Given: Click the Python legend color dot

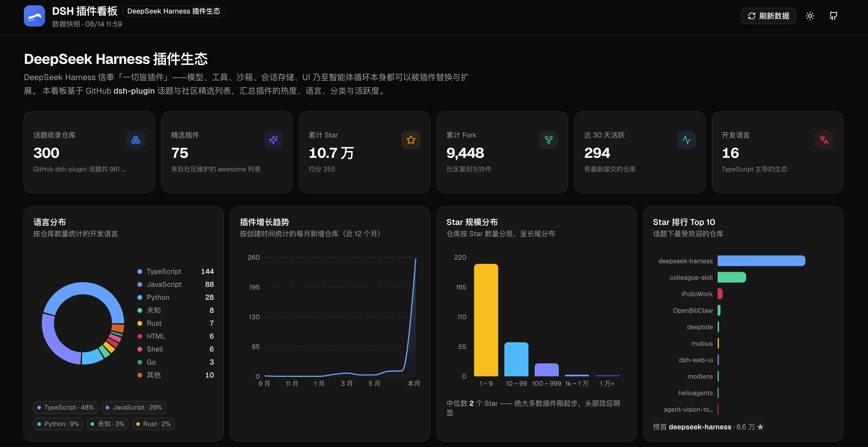Looking at the screenshot, I should pyautogui.click(x=139, y=297).
